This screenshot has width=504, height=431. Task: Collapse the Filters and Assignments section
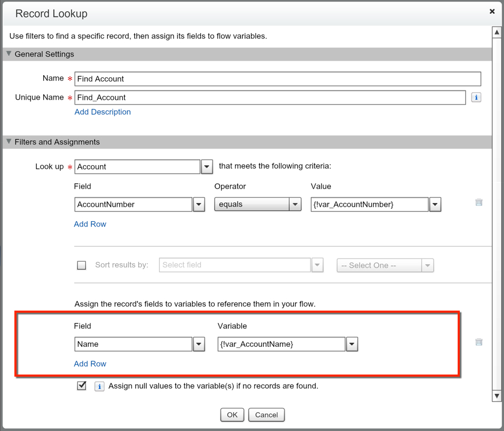(8, 142)
